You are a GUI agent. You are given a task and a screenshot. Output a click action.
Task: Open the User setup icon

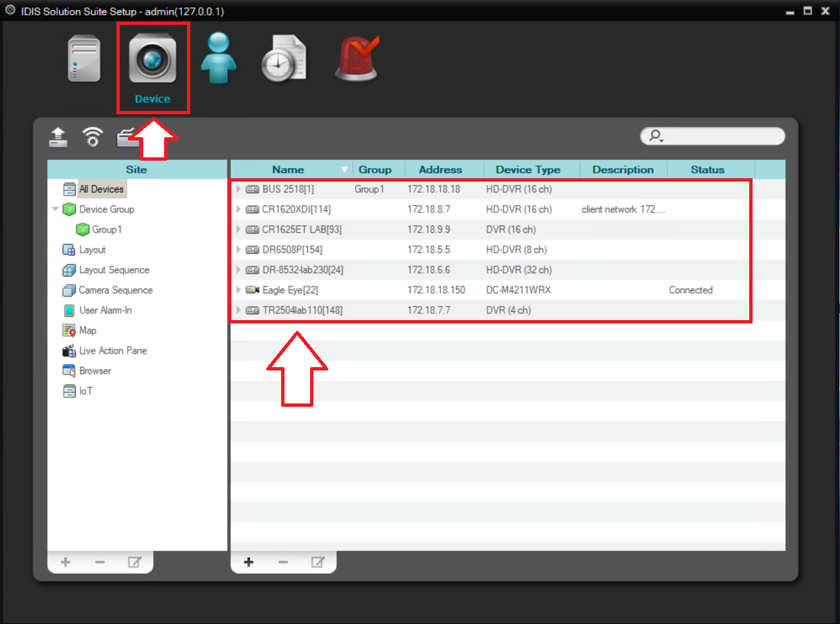(x=219, y=58)
